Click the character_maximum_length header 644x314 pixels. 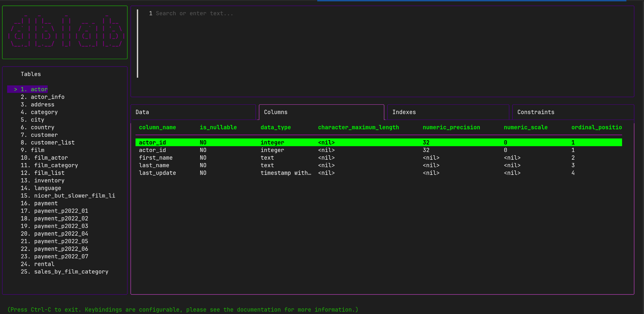coord(358,127)
